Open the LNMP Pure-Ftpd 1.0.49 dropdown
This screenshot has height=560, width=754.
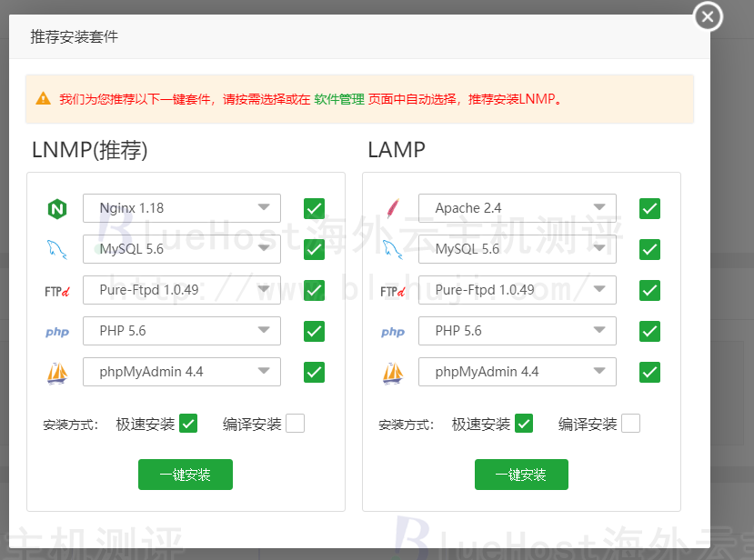(182, 290)
